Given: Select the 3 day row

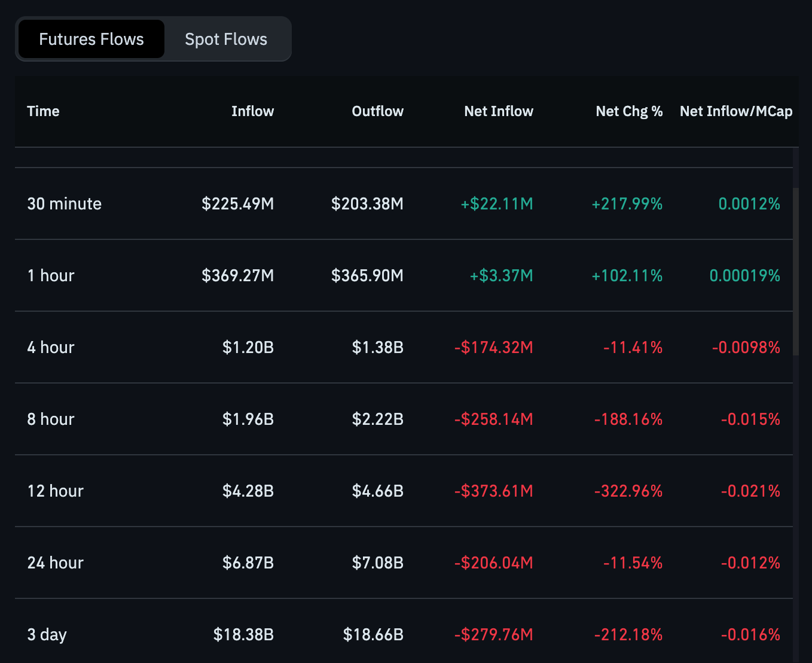Looking at the screenshot, I should [x=47, y=634].
